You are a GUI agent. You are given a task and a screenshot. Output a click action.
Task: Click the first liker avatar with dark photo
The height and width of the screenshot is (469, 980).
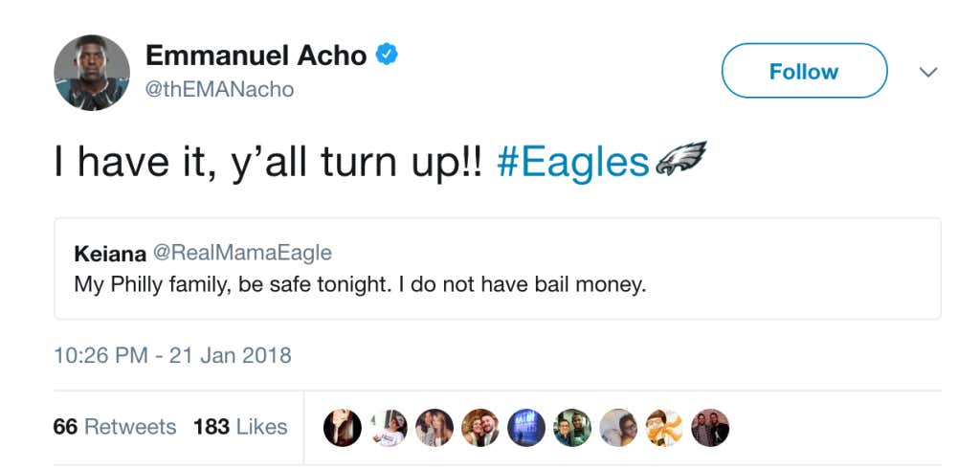pyautogui.click(x=343, y=428)
